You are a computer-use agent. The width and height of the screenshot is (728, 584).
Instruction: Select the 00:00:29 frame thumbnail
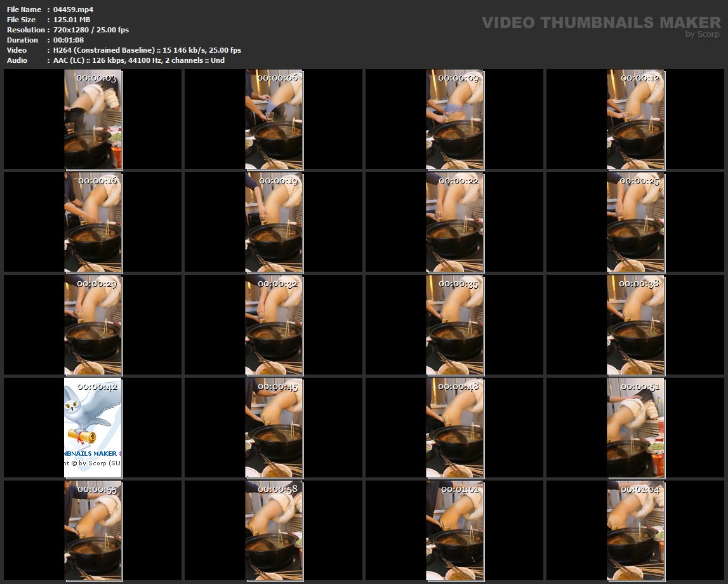pos(93,325)
